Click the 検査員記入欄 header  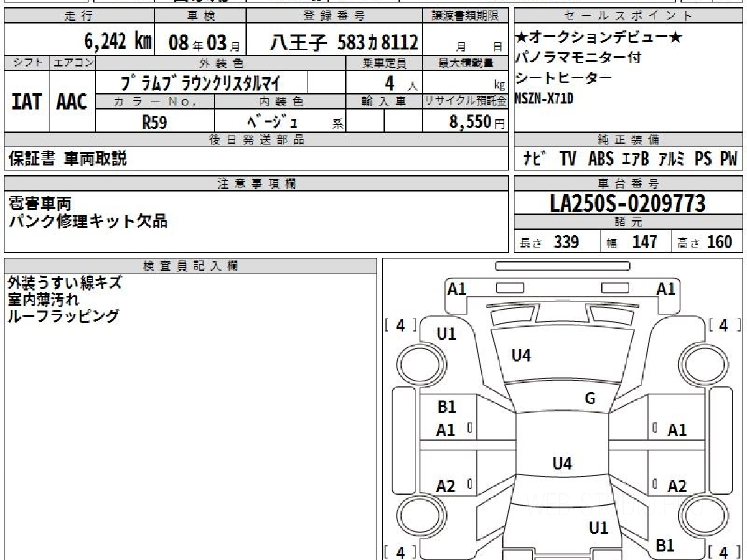190,266
